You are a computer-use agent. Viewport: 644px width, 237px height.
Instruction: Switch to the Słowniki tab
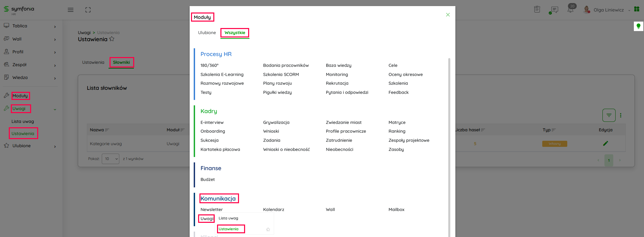click(x=121, y=62)
